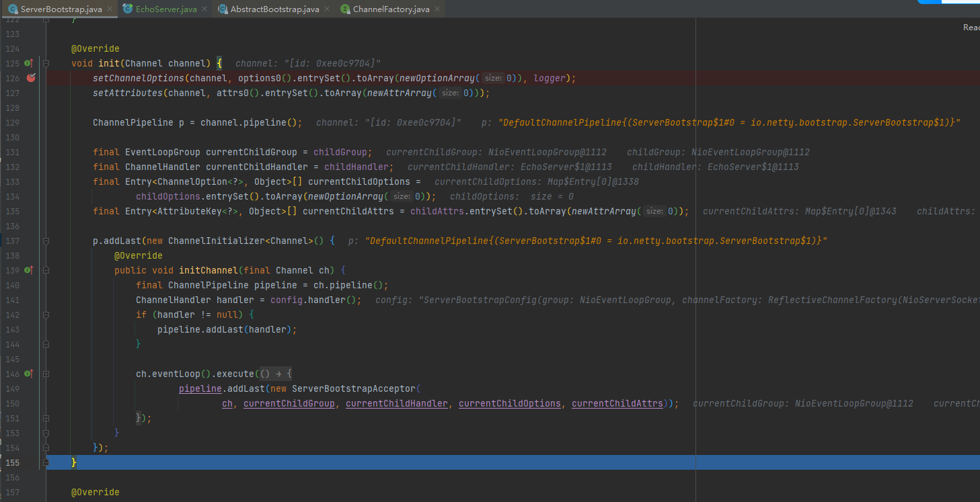
Task: Close the ChannelFactory.java tab
Action: pos(437,9)
